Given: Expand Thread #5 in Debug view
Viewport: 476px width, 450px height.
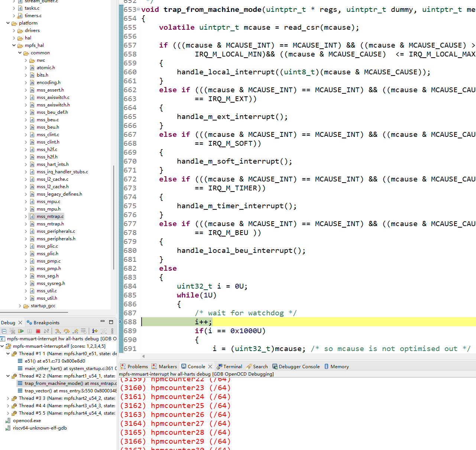Looking at the screenshot, I should click(8, 413).
